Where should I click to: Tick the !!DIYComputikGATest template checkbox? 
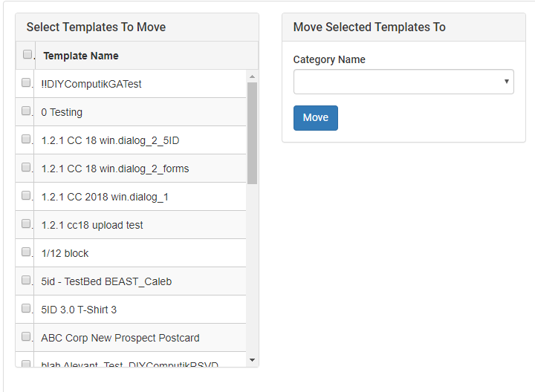point(26,82)
